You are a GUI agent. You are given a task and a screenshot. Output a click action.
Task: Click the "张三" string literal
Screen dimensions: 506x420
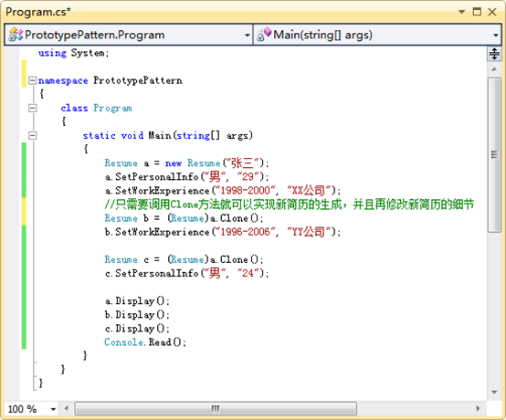pyautogui.click(x=244, y=163)
